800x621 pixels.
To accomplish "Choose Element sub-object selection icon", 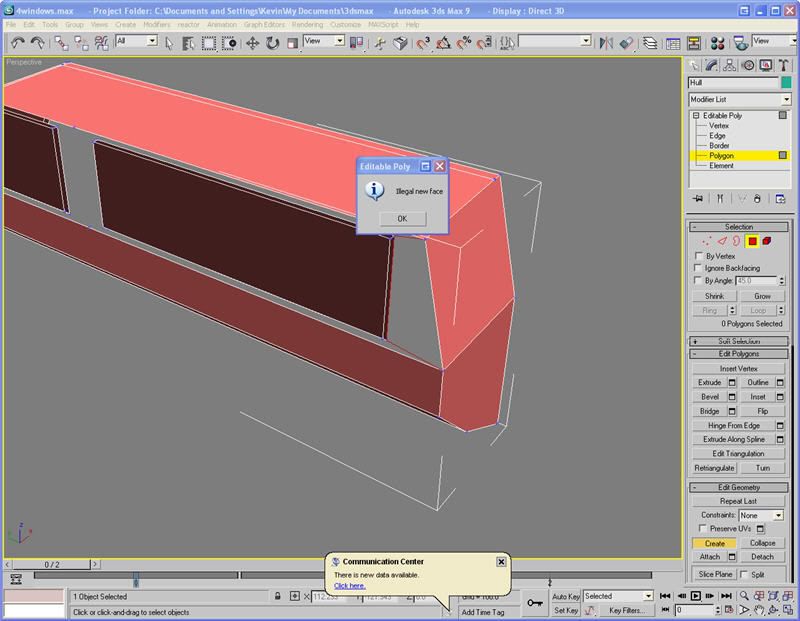I will (767, 241).
